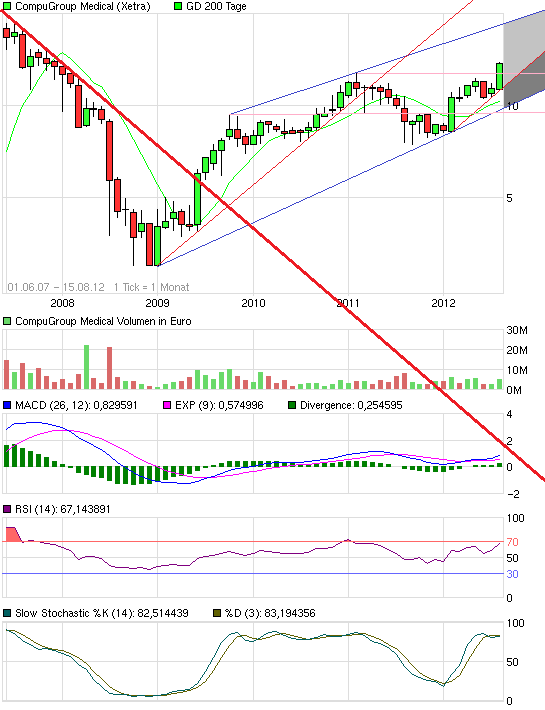Click the RSI axis value 30
This screenshot has height=710, width=545.
512,574
